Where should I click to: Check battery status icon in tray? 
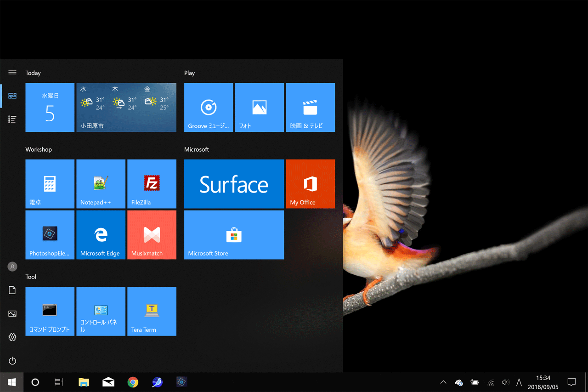(x=475, y=382)
